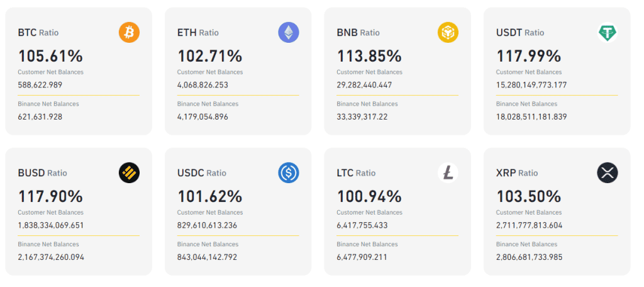Click ETH customer balance 4,068,826.253
Image resolution: width=644 pixels, height=287 pixels.
(x=203, y=85)
